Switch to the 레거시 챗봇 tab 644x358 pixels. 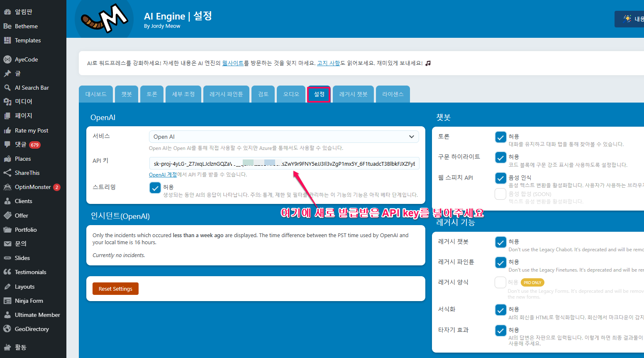tap(353, 94)
